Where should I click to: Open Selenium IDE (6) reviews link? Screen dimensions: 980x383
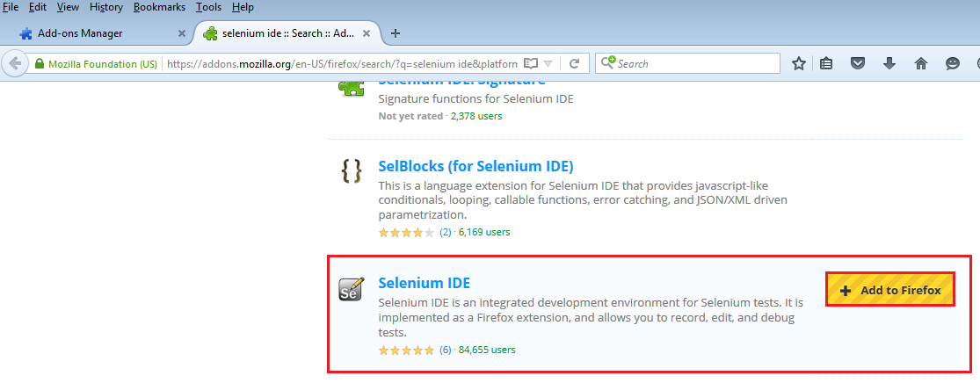[x=445, y=350]
